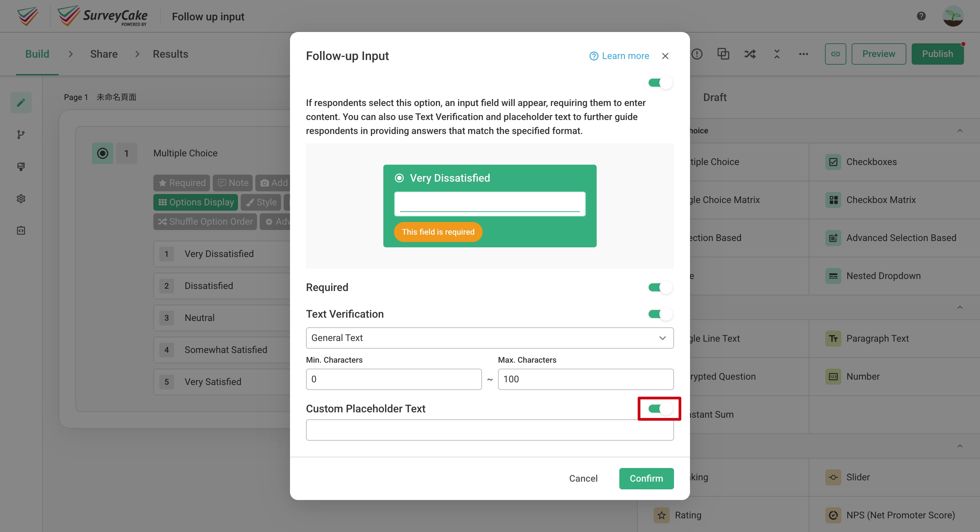Open survey settings gear in sidebar
The image size is (980, 532).
point(21,198)
